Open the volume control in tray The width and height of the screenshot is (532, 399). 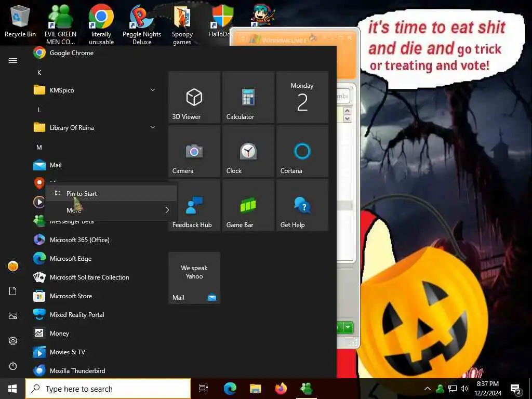(x=464, y=389)
